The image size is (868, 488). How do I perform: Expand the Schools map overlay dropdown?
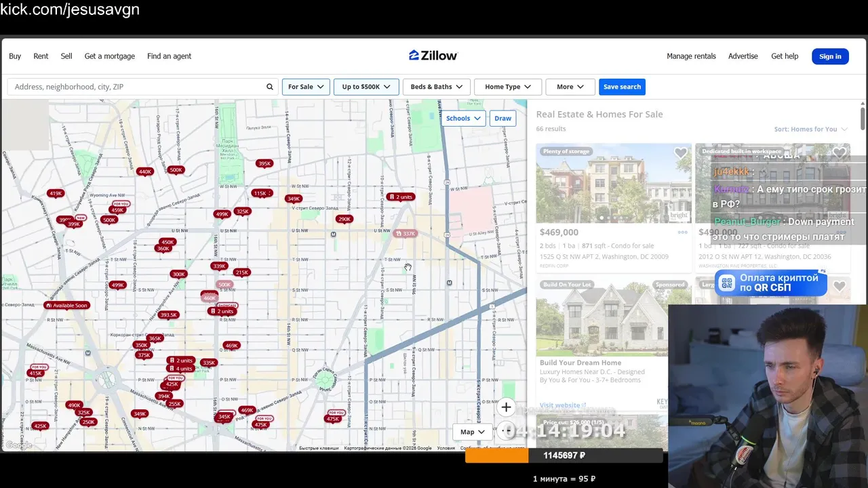(x=464, y=118)
